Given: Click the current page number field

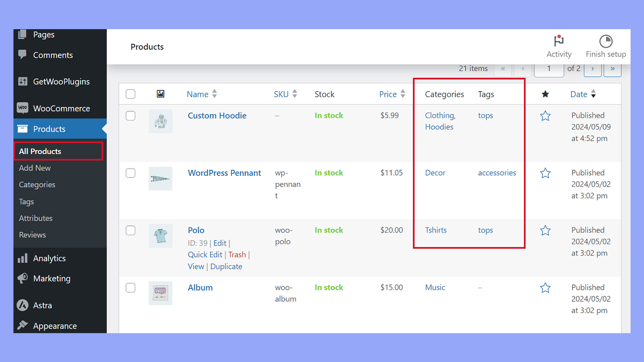Looking at the screenshot, I should [x=549, y=69].
